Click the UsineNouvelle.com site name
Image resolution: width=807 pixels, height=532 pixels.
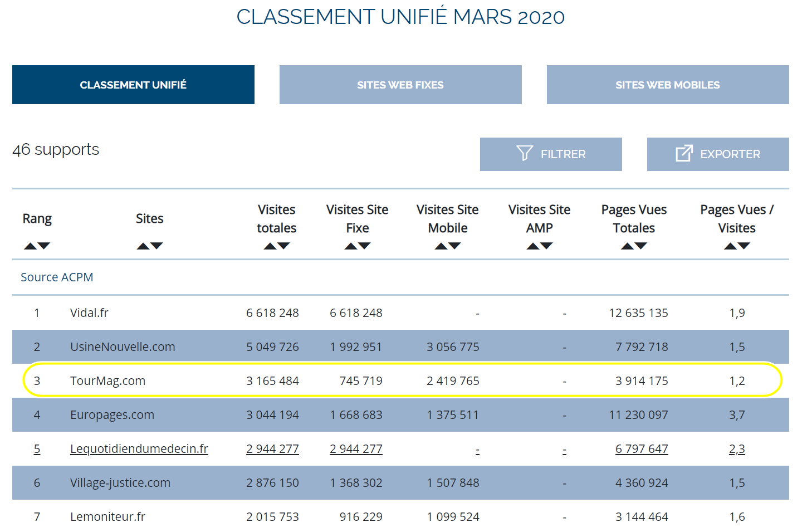pyautogui.click(x=123, y=347)
